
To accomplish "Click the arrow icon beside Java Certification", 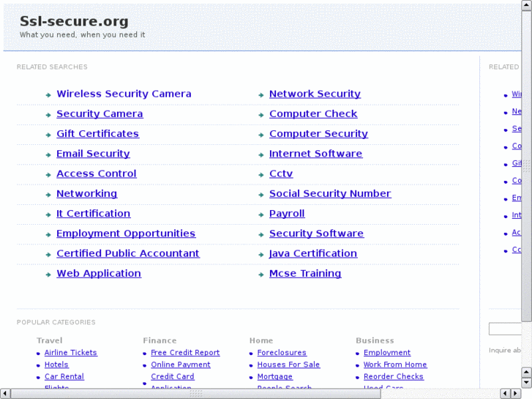I will [261, 255].
